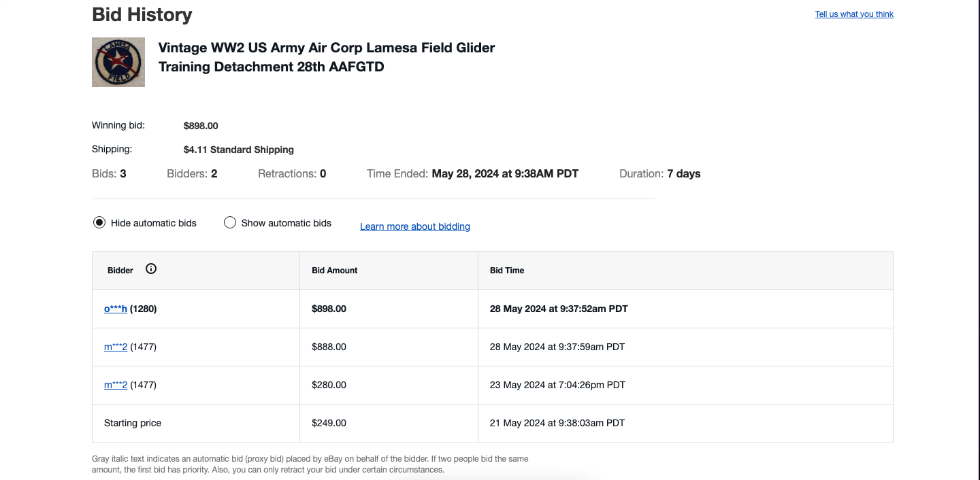
Task: Select the Bid Amount column header
Action: pos(334,270)
